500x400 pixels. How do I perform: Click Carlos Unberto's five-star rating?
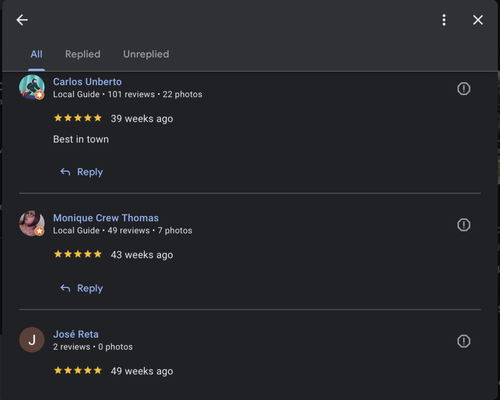click(x=78, y=118)
